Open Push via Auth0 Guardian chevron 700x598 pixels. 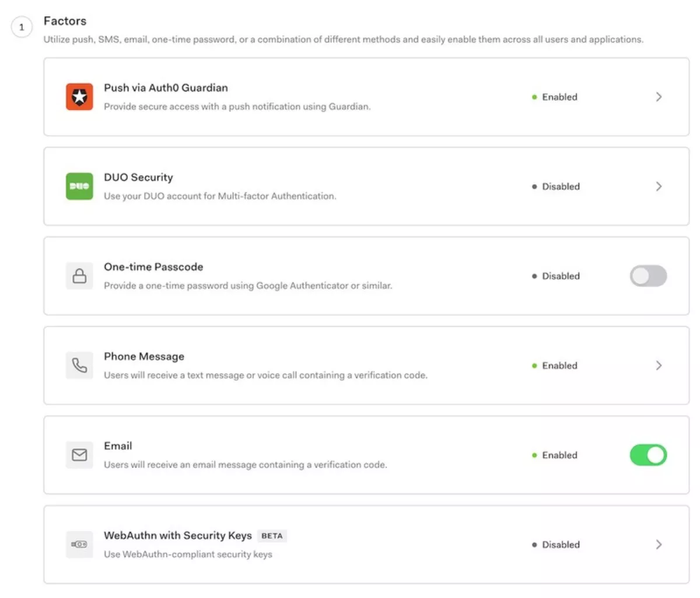tap(659, 97)
